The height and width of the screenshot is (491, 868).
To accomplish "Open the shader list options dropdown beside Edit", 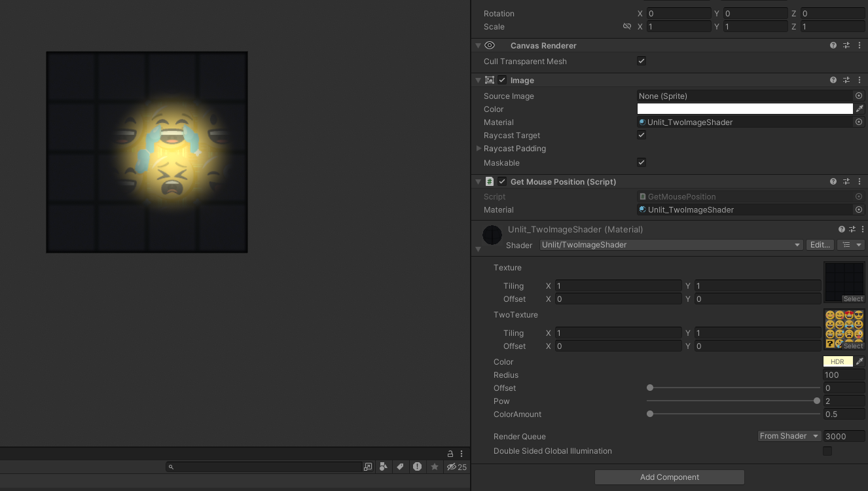I will (851, 245).
